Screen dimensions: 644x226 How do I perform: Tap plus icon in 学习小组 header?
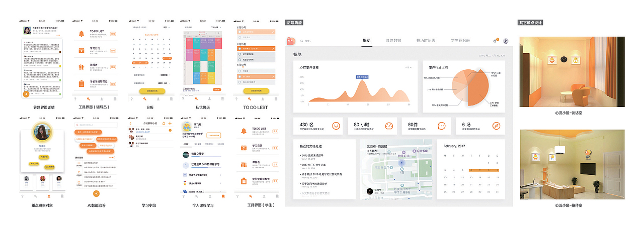[x=170, y=124]
